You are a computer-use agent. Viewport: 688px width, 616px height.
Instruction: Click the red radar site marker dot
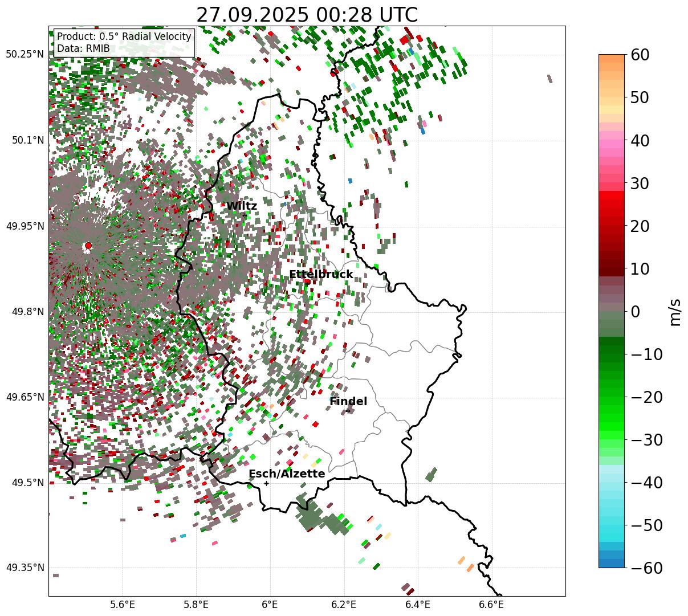[88, 246]
